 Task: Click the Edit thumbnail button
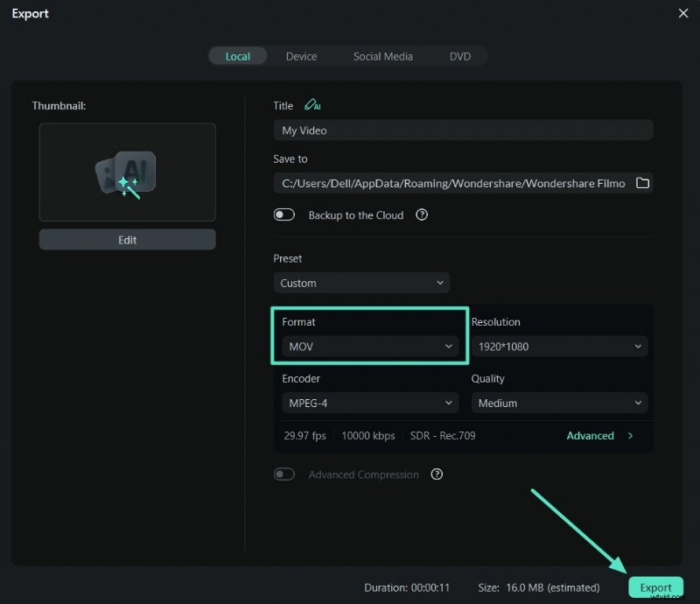(127, 240)
